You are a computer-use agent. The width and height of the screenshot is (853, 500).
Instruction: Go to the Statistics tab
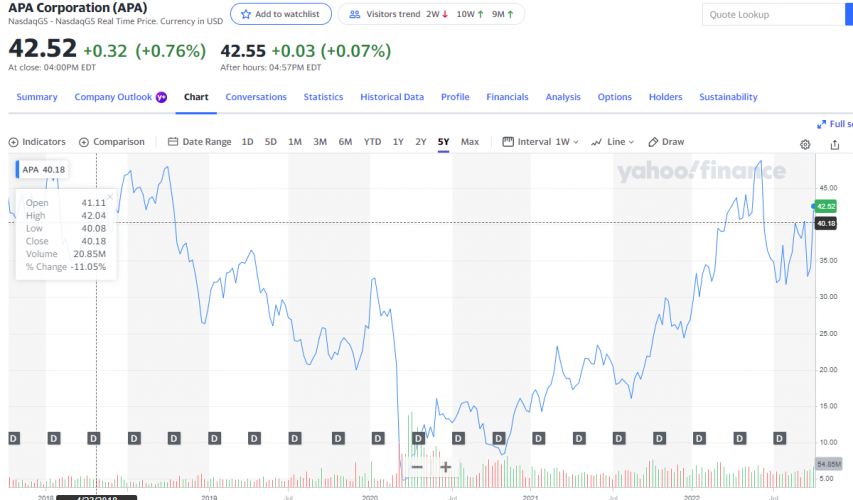[x=323, y=97]
